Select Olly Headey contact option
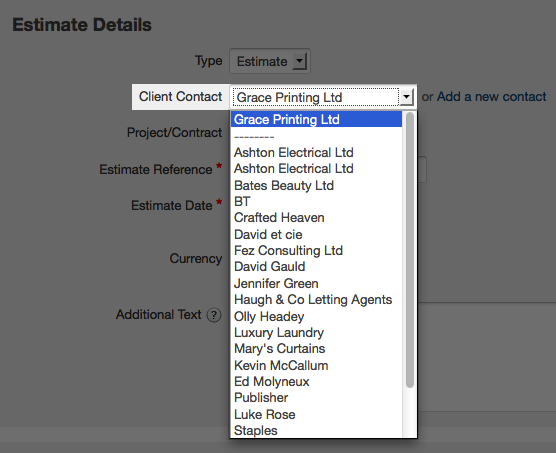Viewport: 556px width, 453px height. coord(316,316)
